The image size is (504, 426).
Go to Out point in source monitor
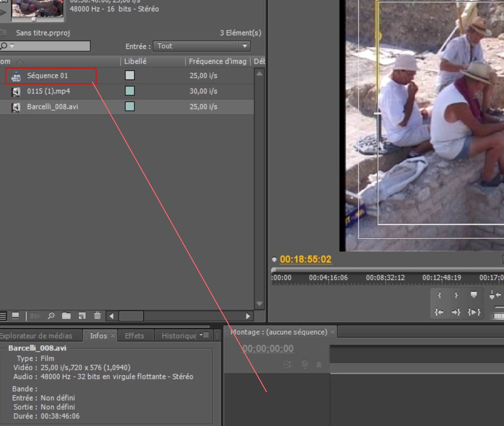coord(456,312)
